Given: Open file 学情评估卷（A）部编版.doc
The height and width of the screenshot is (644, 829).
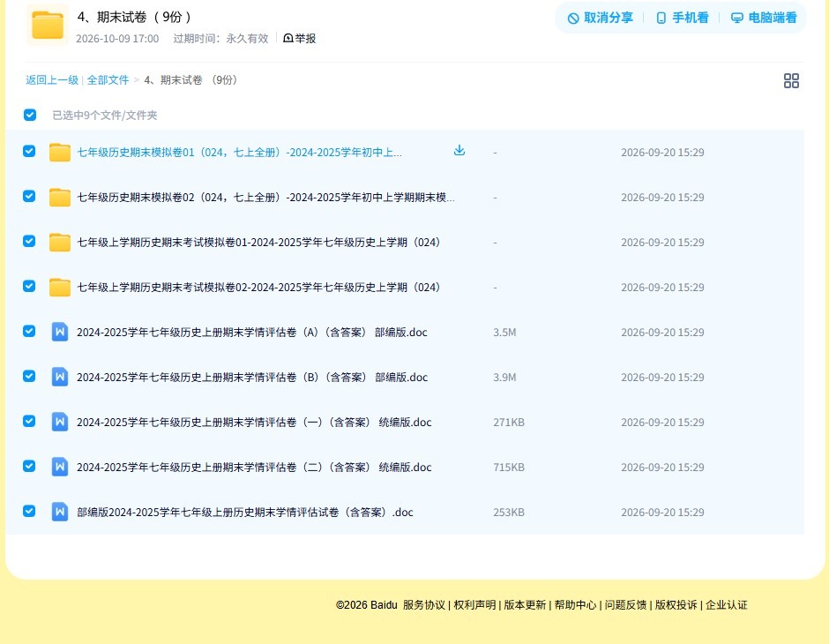Looking at the screenshot, I should (x=252, y=332).
